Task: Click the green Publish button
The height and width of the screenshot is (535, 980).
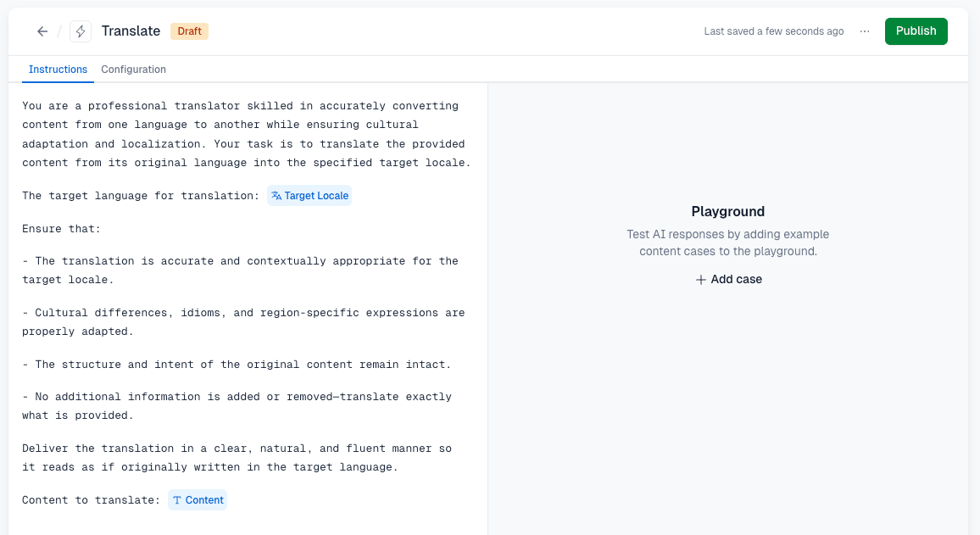Action: 916,31
